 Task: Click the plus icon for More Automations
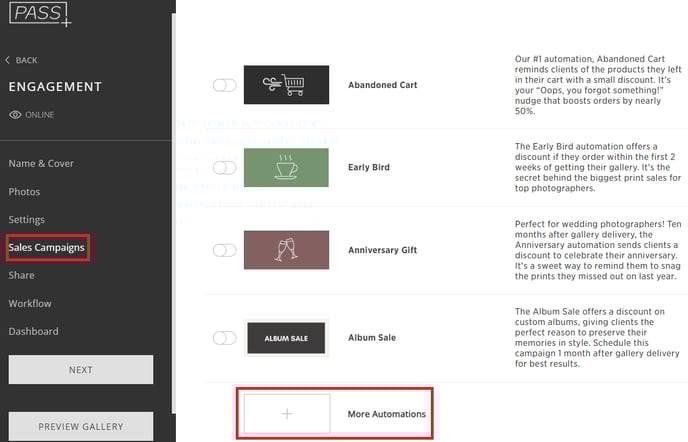pos(287,413)
